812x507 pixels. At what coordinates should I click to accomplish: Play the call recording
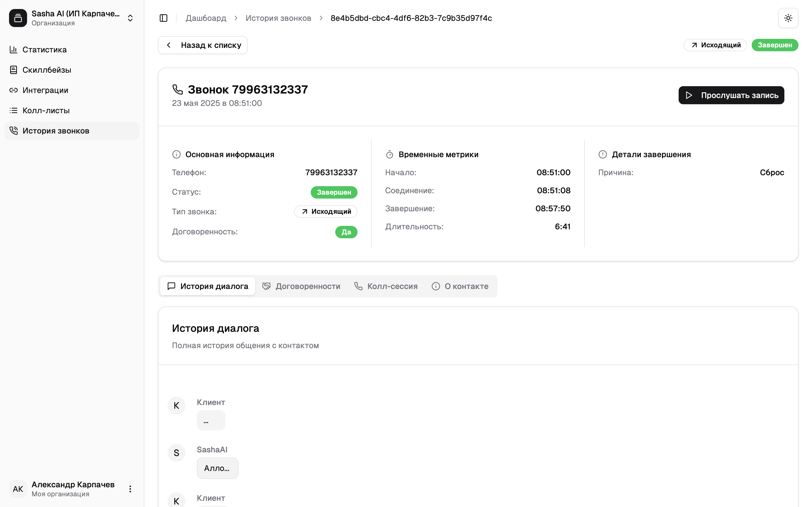click(x=731, y=95)
